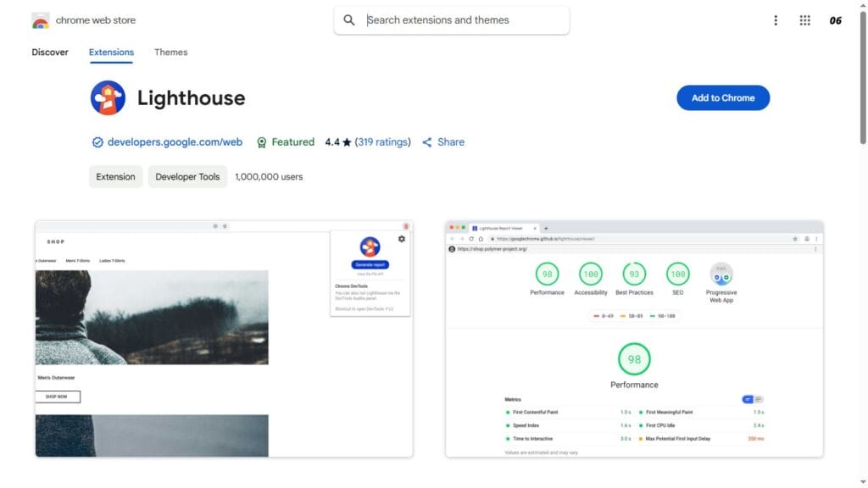Click the search magnifier icon
Screen dimensions: 868x488
pos(348,20)
